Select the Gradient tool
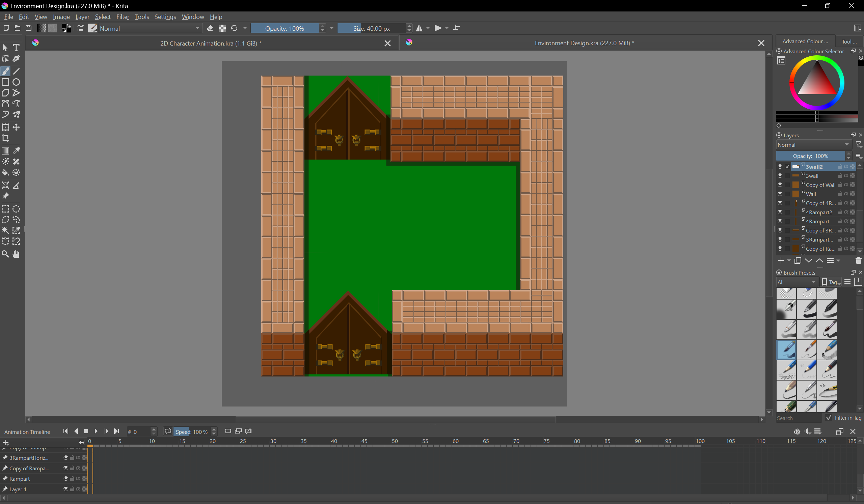 tap(5, 151)
